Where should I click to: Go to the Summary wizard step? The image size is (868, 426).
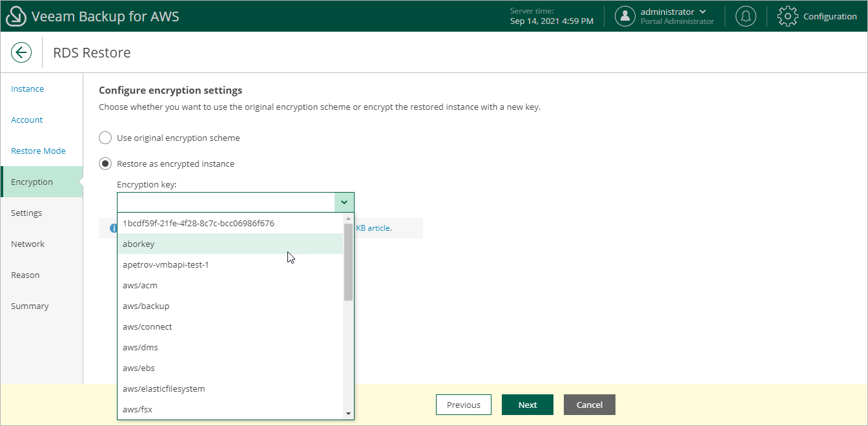[30, 306]
